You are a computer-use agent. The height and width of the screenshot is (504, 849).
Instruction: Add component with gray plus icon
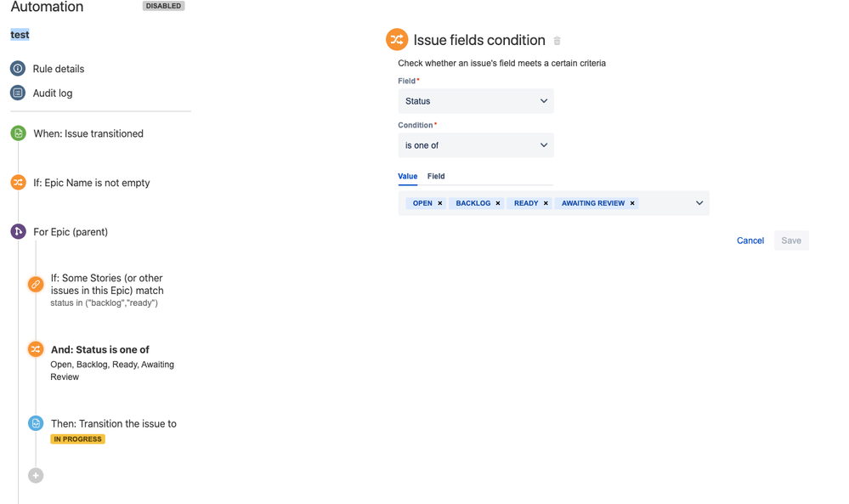36,475
